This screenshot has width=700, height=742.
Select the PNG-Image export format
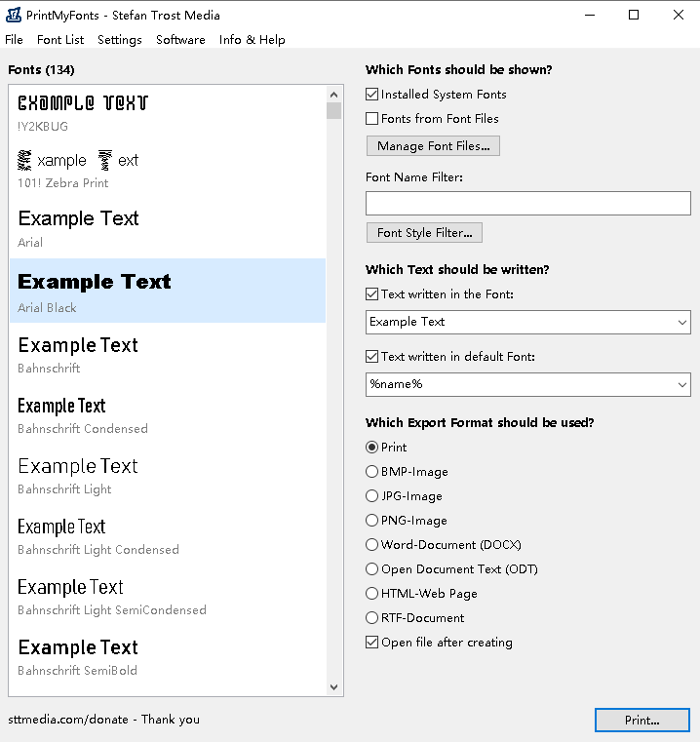coord(372,521)
